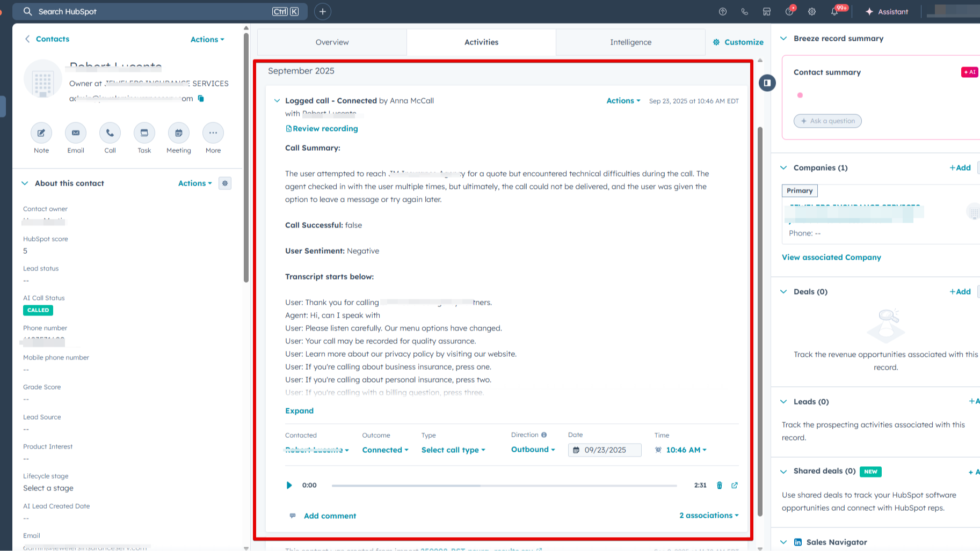Seek along the recording progress bar
This screenshot has height=551, width=980.
tap(504, 485)
